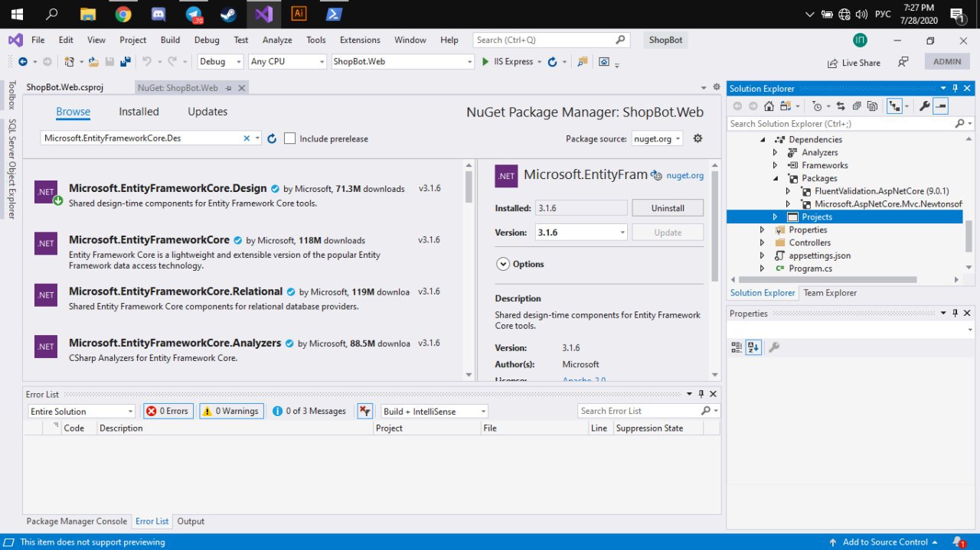
Task: Open the Analyze menu
Action: [277, 40]
